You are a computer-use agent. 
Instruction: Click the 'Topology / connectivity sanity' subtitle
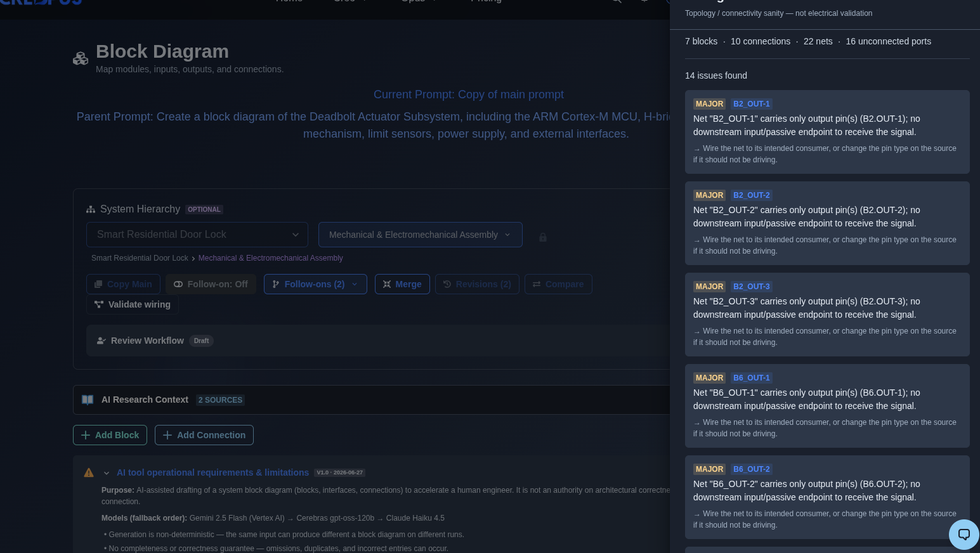(778, 13)
